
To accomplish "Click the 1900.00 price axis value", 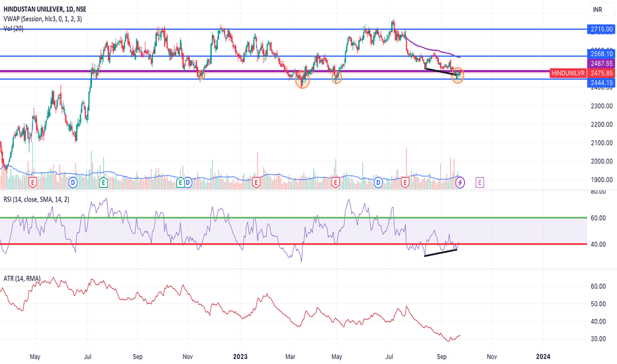I will (601, 179).
